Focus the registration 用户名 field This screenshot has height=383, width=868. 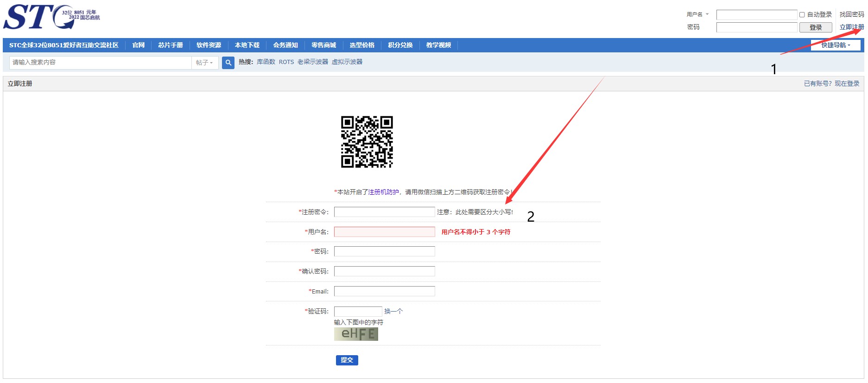click(x=385, y=232)
